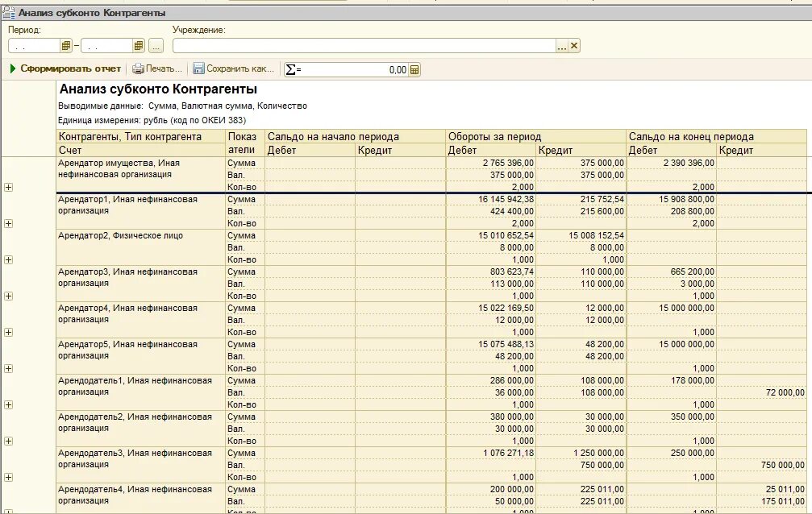Click the Печать printer icon
This screenshot has height=514, width=812.
[x=138, y=68]
